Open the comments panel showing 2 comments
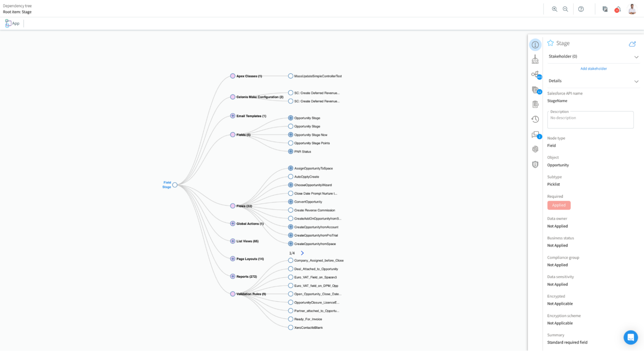This screenshot has height=351, width=644. pyautogui.click(x=535, y=135)
